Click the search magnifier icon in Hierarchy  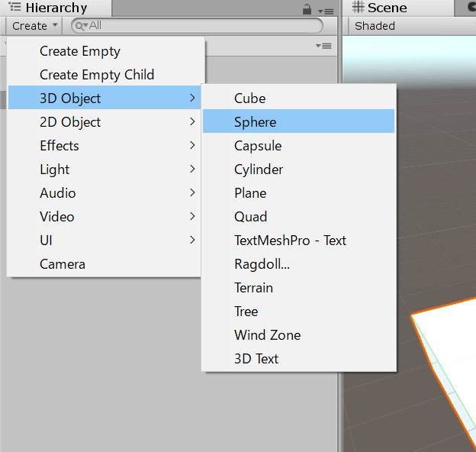tap(80, 26)
